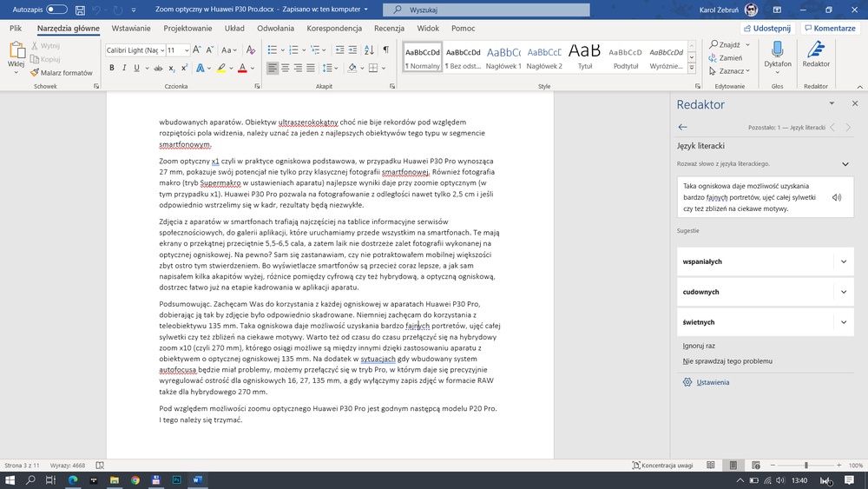Image resolution: width=868 pixels, height=489 pixels.
Task: Align text left
Action: (x=273, y=68)
